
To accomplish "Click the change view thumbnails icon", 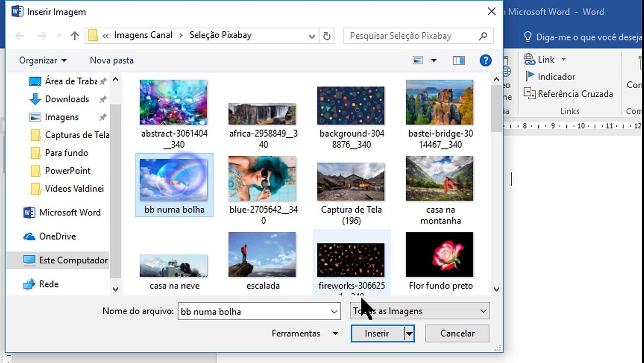I will [418, 60].
